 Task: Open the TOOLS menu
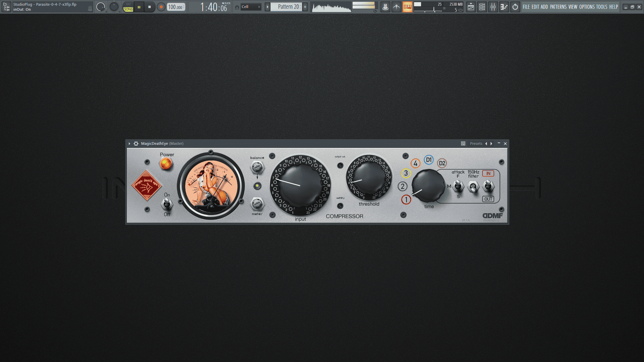601,7
